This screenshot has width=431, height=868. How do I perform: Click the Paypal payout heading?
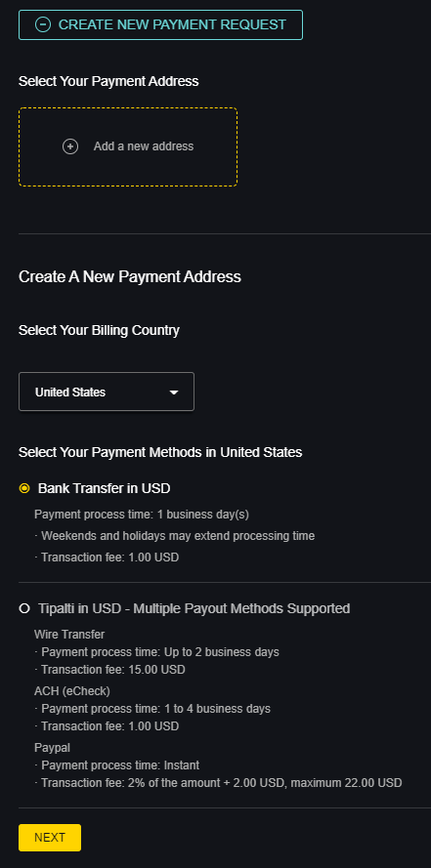point(52,748)
